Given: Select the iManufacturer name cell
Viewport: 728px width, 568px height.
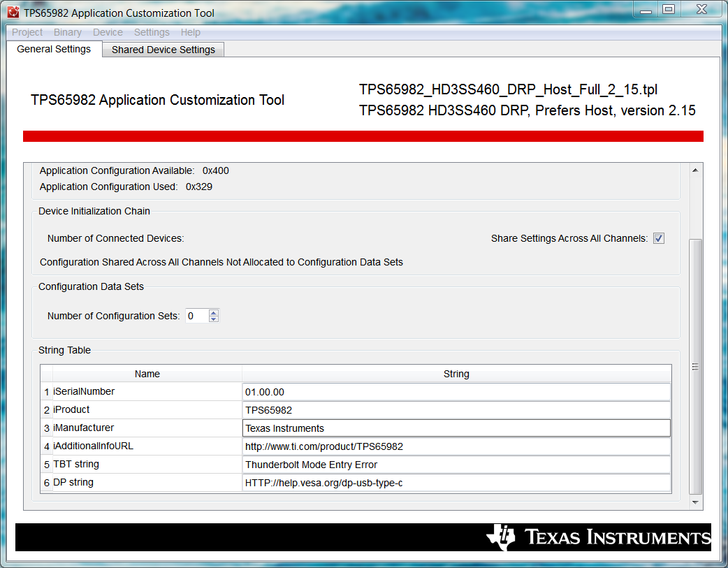Looking at the screenshot, I should coord(147,428).
